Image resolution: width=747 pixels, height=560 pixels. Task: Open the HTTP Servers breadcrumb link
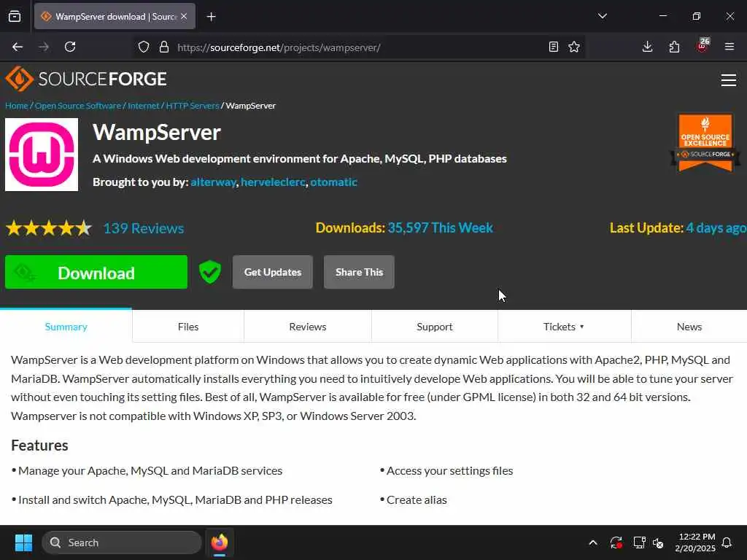(x=193, y=106)
